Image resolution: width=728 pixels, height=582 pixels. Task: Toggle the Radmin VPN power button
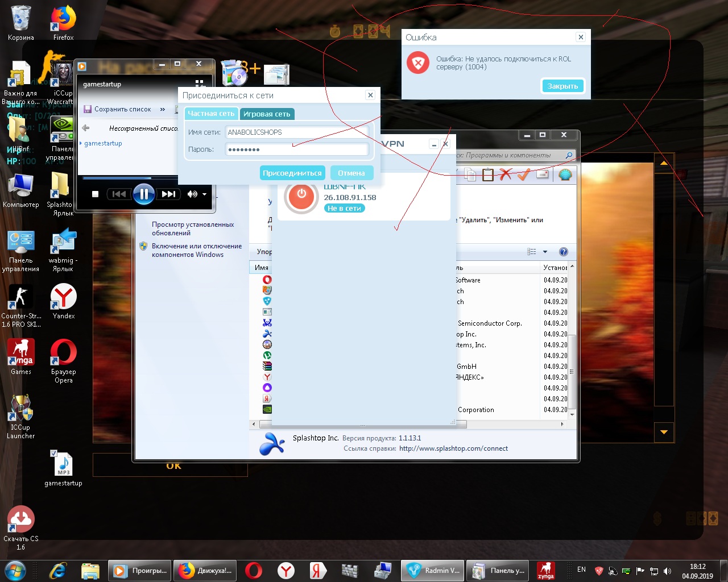[301, 197]
